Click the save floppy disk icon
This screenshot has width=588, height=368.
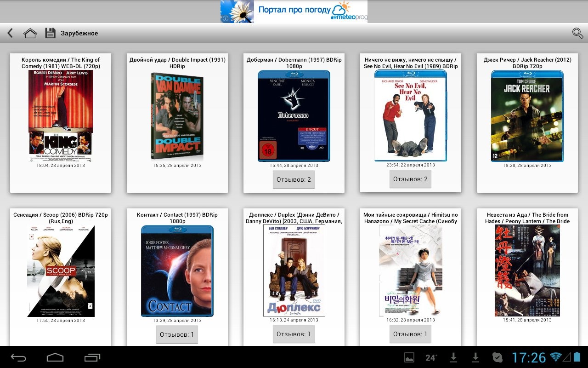50,33
